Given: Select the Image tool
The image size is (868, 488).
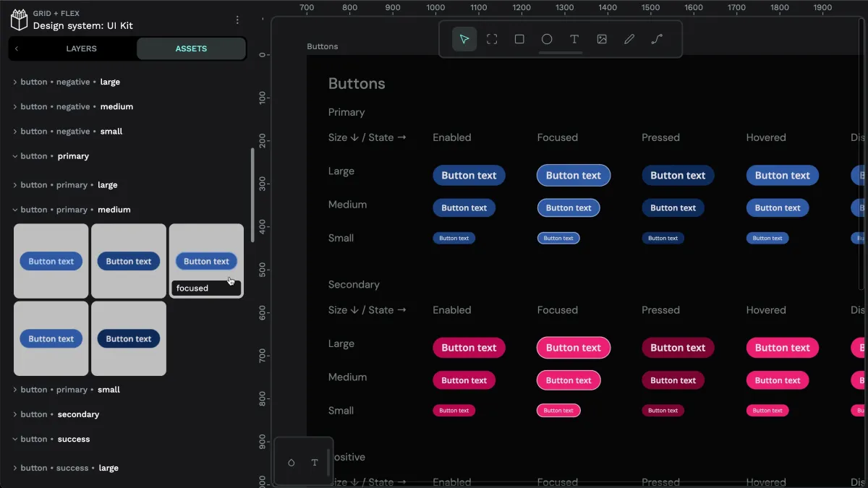Looking at the screenshot, I should (x=602, y=39).
